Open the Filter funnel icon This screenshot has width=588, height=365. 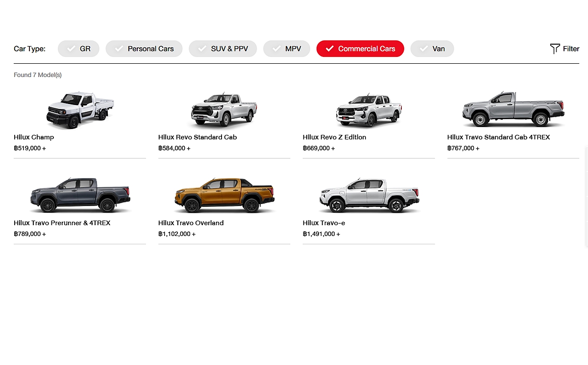pos(555,49)
